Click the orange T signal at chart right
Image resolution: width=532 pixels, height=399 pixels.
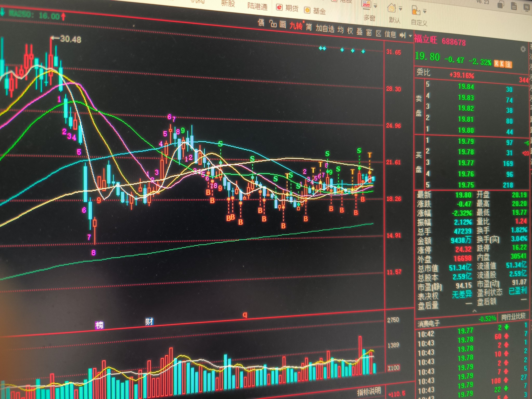[369, 155]
